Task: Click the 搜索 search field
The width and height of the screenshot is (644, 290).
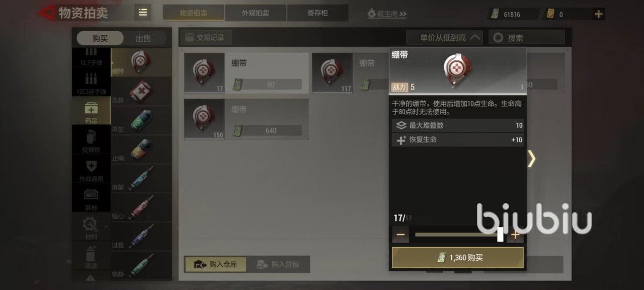Action: click(x=527, y=37)
